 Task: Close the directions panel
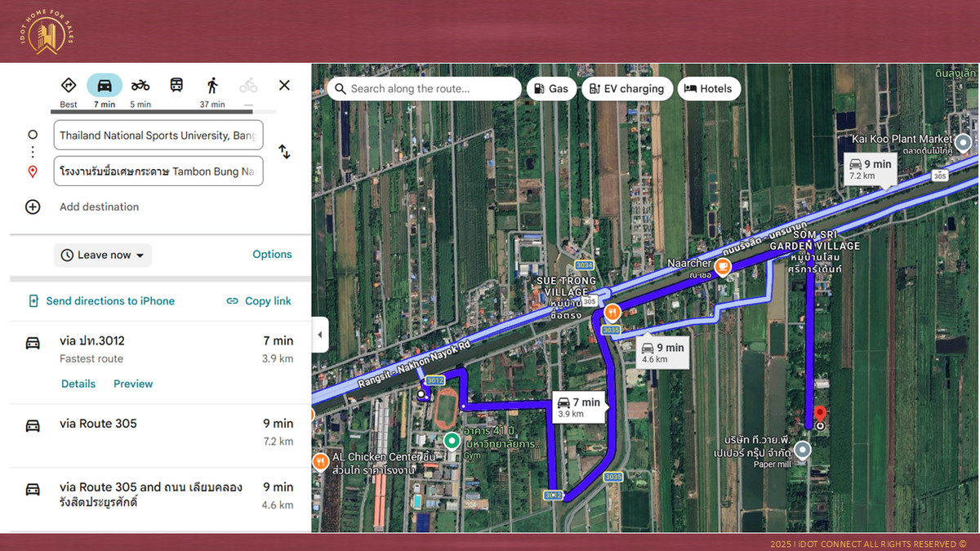pyautogui.click(x=284, y=86)
